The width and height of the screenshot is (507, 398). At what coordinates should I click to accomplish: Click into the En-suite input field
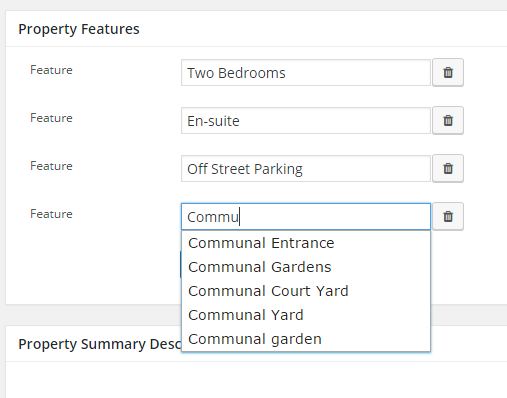pos(306,121)
